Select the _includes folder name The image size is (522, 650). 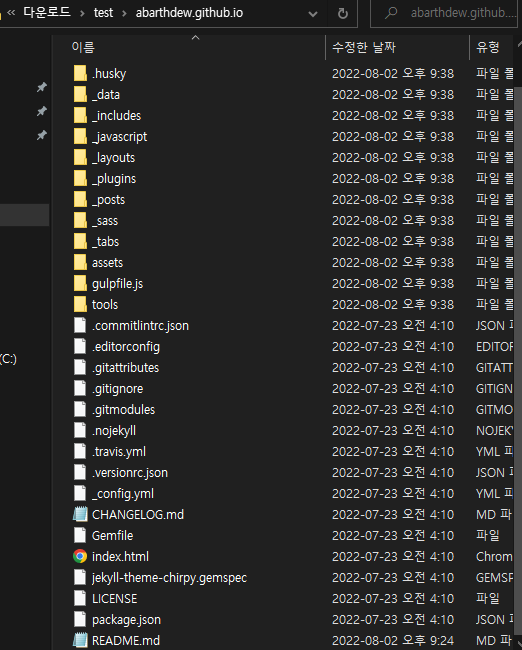[117, 115]
